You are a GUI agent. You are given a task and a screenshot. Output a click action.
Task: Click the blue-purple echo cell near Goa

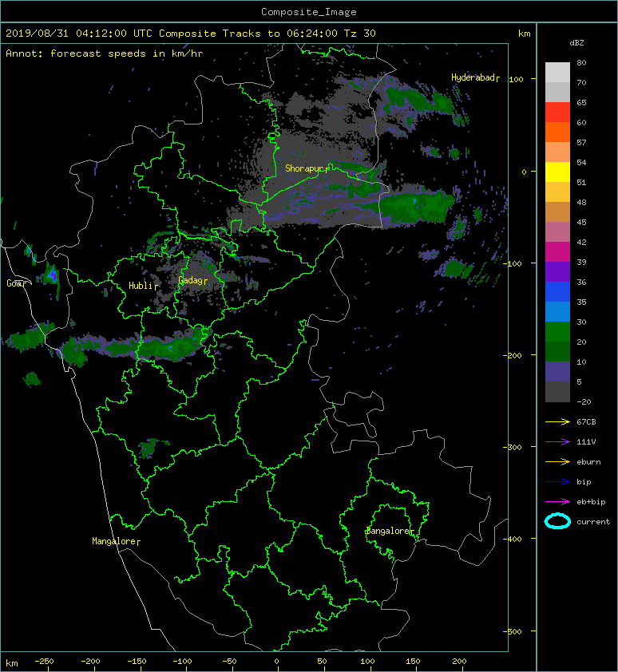tap(53, 275)
